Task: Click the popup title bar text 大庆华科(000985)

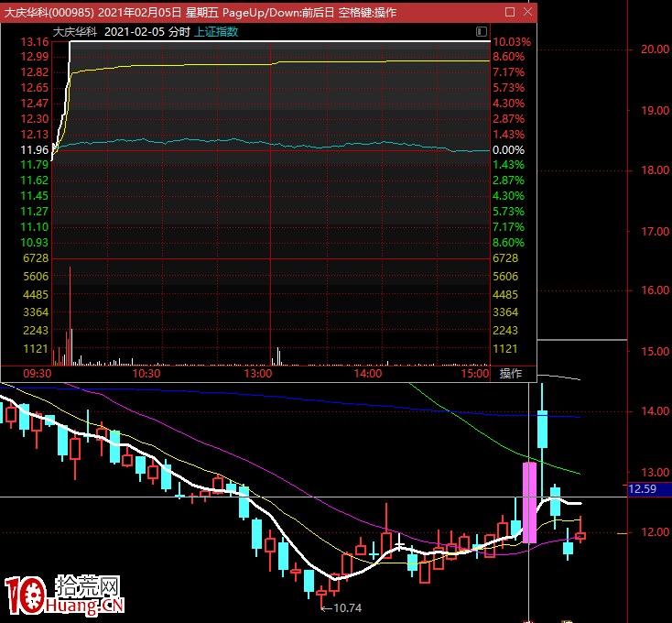Action: (x=49, y=13)
